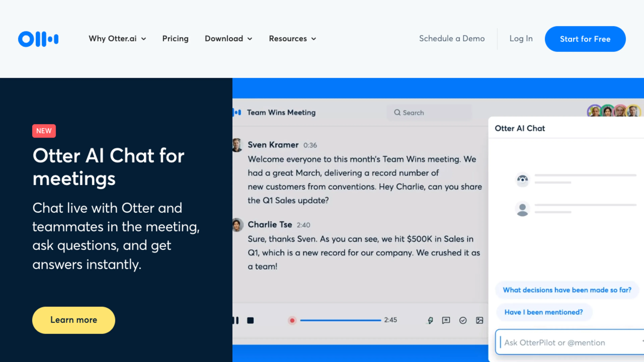Open the Pricing page

point(175,39)
